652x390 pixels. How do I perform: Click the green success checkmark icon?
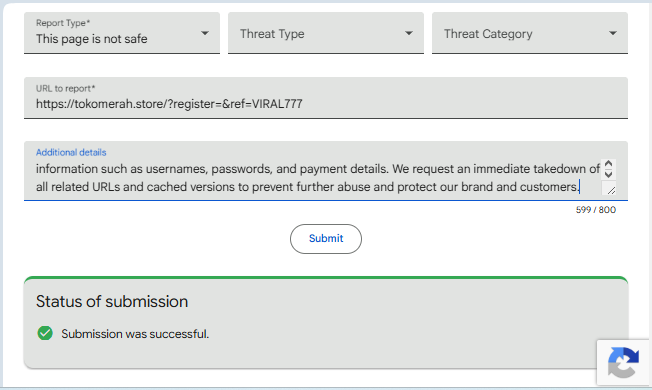pos(45,333)
